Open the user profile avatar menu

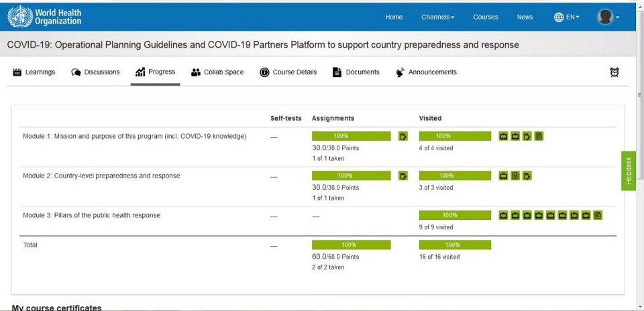pos(608,17)
